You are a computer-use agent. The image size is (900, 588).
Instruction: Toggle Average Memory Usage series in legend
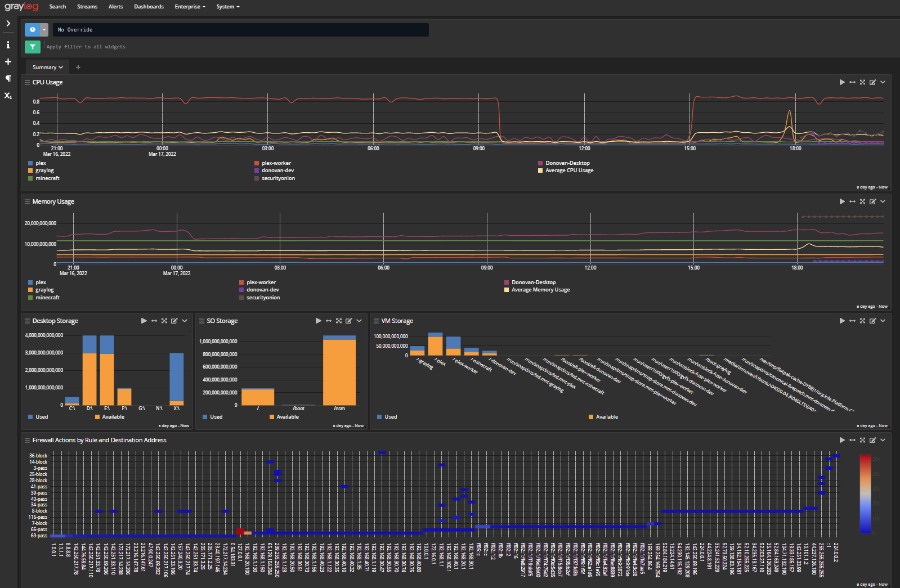540,290
